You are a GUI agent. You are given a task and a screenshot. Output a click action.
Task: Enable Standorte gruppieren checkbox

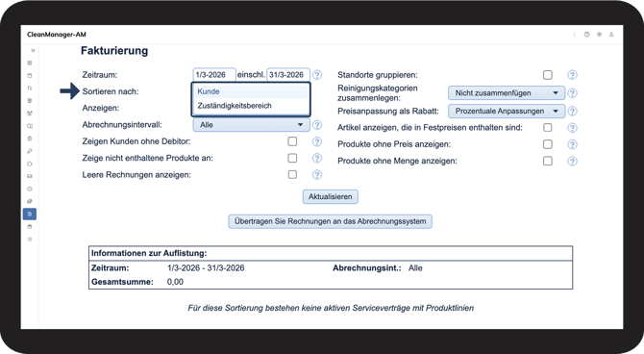click(x=548, y=75)
